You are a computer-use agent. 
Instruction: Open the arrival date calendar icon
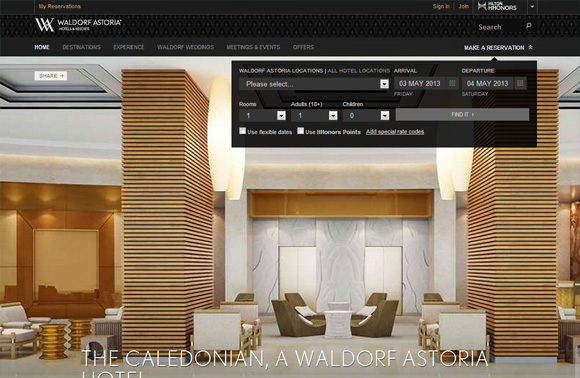click(x=452, y=83)
